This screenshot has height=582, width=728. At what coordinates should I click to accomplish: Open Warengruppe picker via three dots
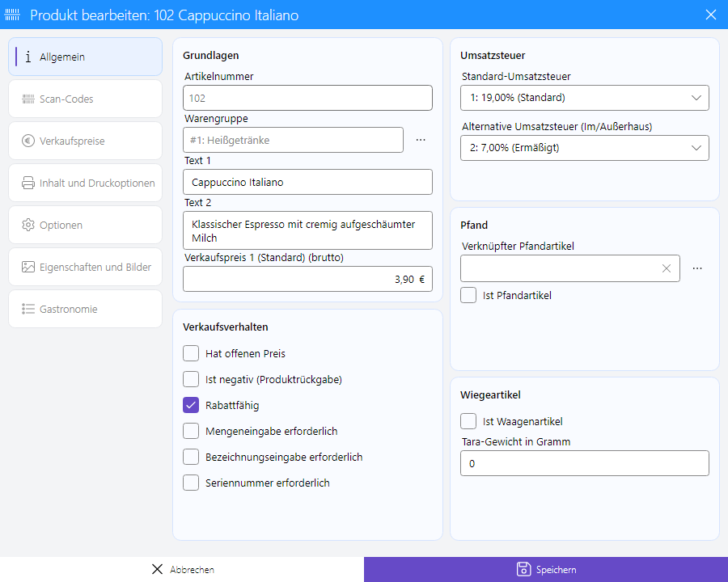pyautogui.click(x=421, y=140)
